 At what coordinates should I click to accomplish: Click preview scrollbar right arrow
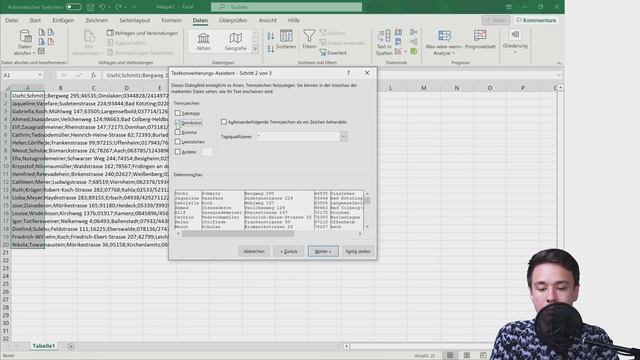360,234
